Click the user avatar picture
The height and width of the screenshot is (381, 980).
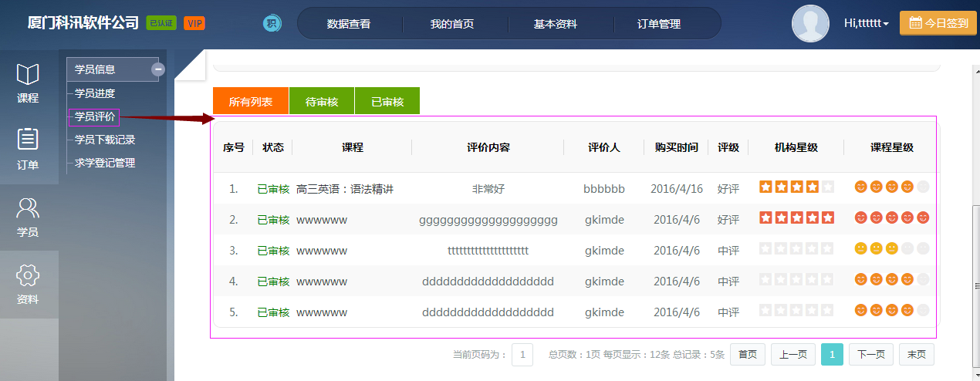click(x=810, y=23)
